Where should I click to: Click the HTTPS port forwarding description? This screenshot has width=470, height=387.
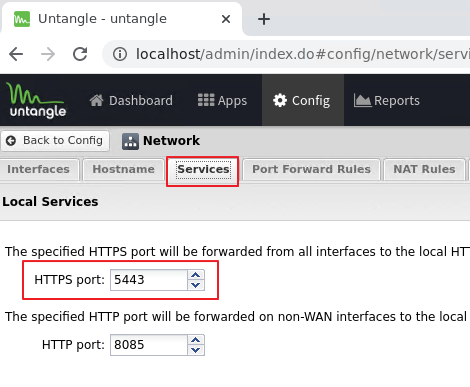click(237, 252)
